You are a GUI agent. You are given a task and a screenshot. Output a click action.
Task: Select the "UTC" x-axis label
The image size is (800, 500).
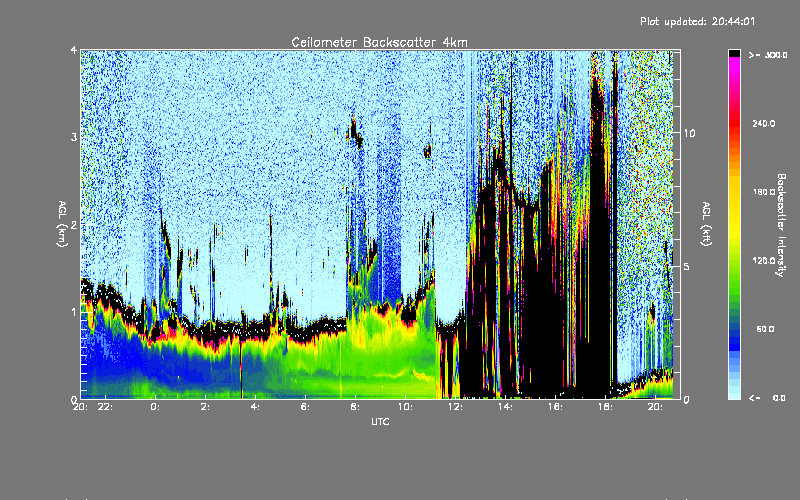(380, 422)
